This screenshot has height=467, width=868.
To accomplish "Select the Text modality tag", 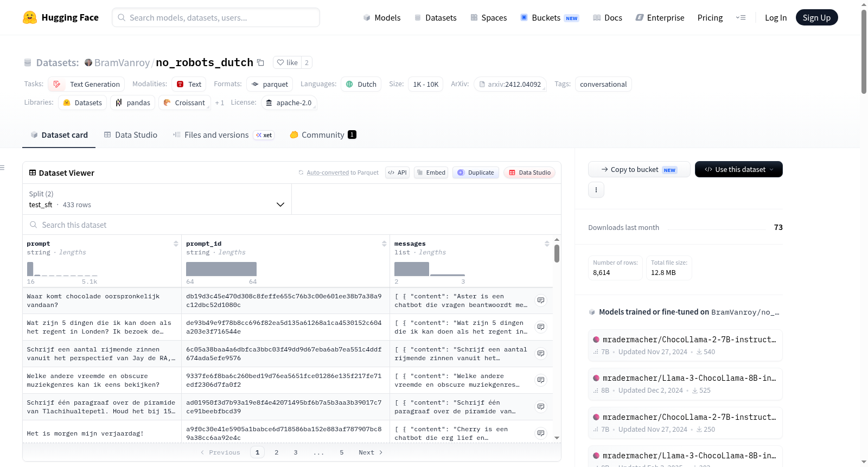I will pos(189,84).
